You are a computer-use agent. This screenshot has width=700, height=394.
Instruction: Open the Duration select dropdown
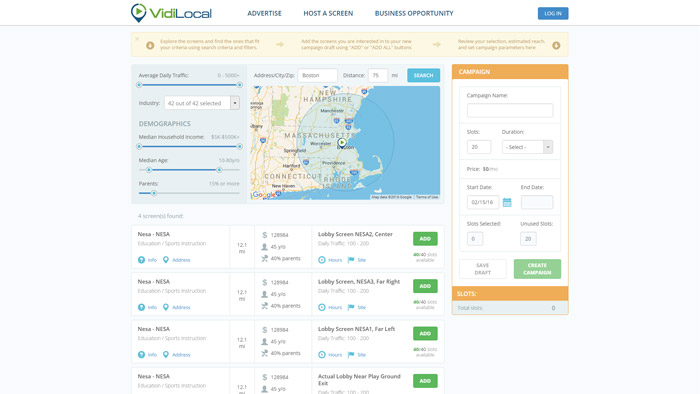coord(527,147)
